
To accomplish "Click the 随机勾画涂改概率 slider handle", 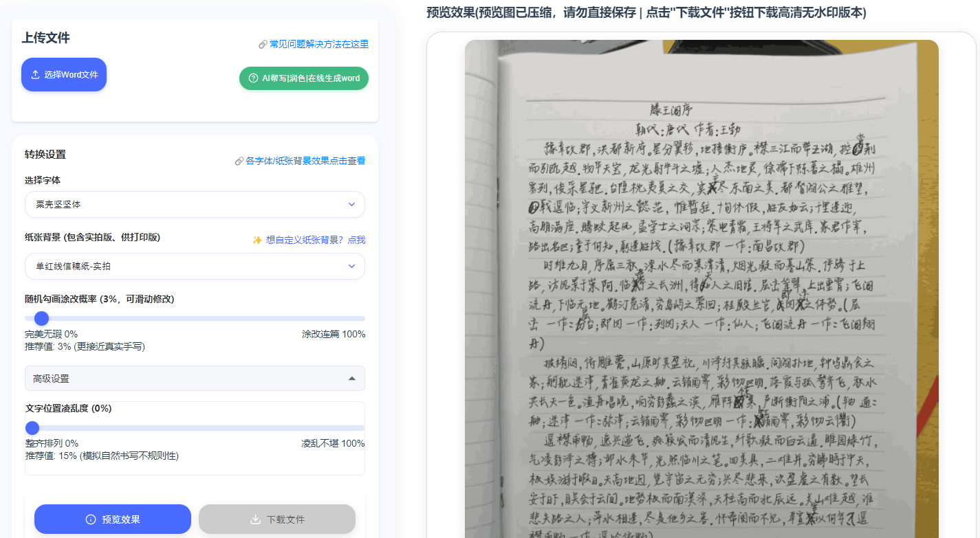I will 41,318.
